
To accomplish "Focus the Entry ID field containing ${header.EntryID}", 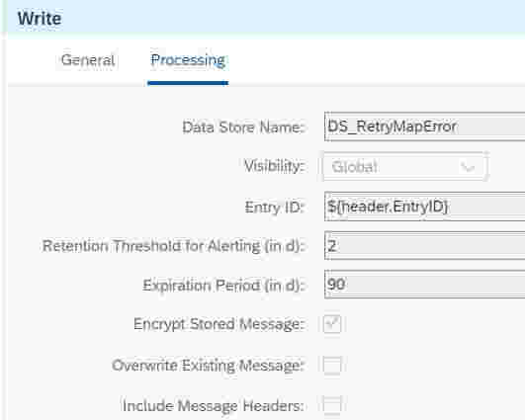I will (424, 207).
